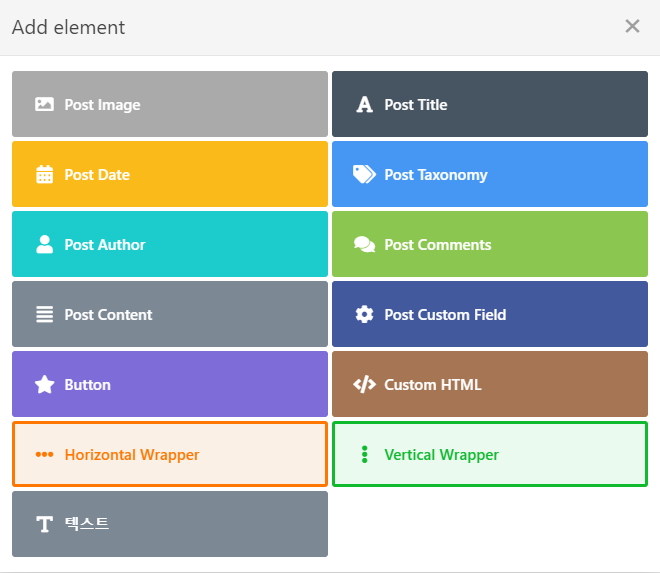
Task: Add a Post Title element
Action: pos(489,104)
